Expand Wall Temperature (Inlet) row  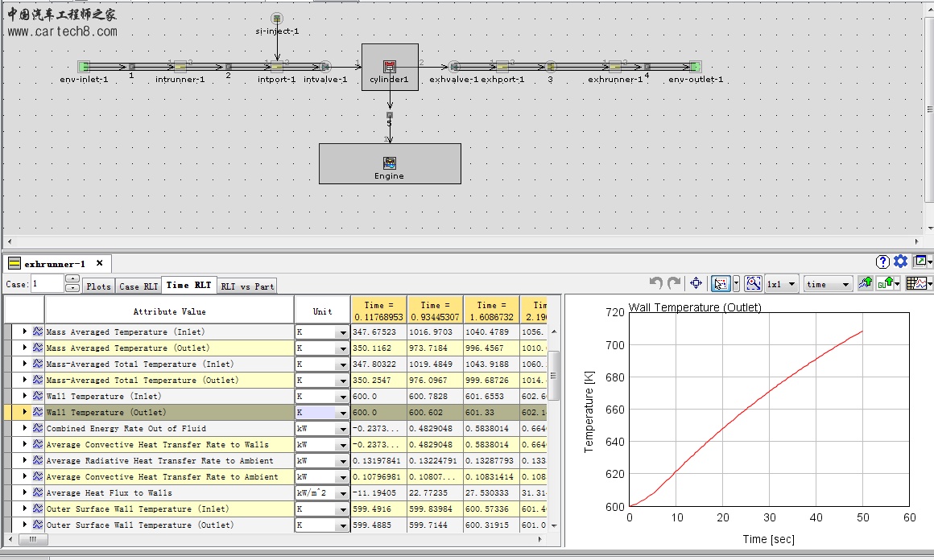(24, 396)
